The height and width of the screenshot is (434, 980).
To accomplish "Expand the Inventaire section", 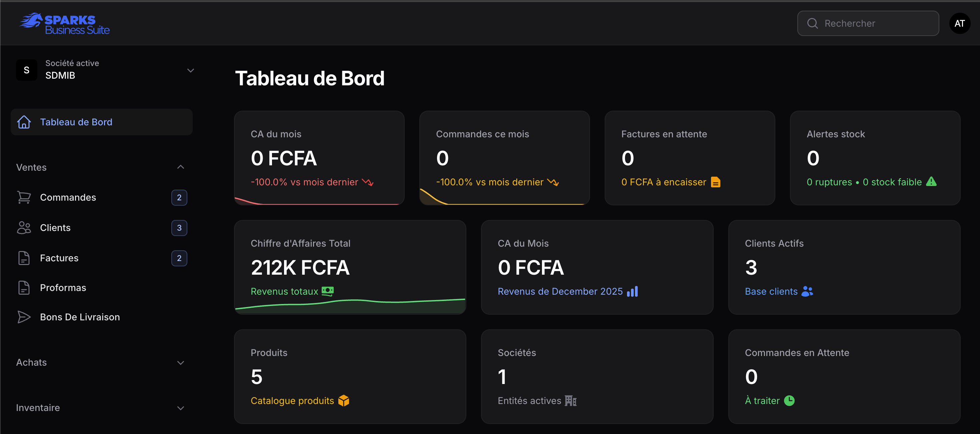I will [x=180, y=407].
